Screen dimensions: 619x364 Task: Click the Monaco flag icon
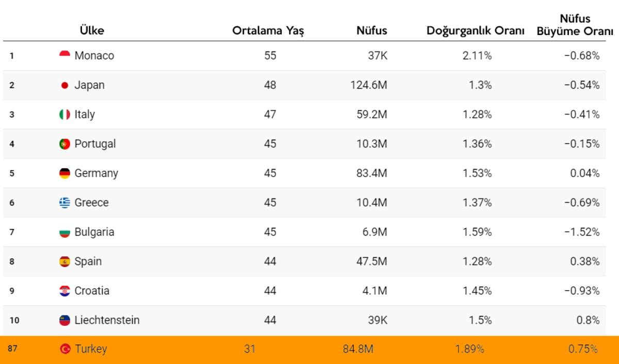click(64, 55)
